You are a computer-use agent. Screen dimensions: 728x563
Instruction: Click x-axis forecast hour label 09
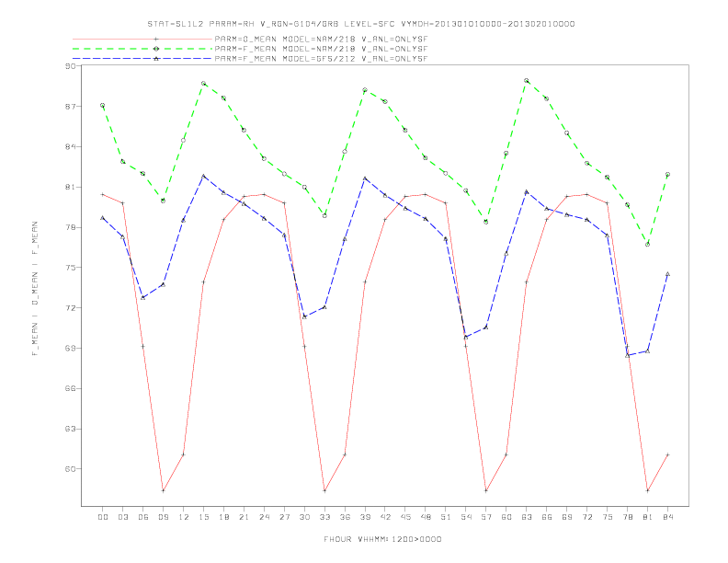click(x=163, y=517)
